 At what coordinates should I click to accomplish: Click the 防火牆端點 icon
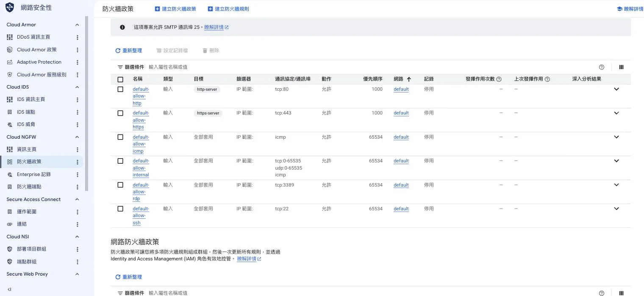click(10, 187)
